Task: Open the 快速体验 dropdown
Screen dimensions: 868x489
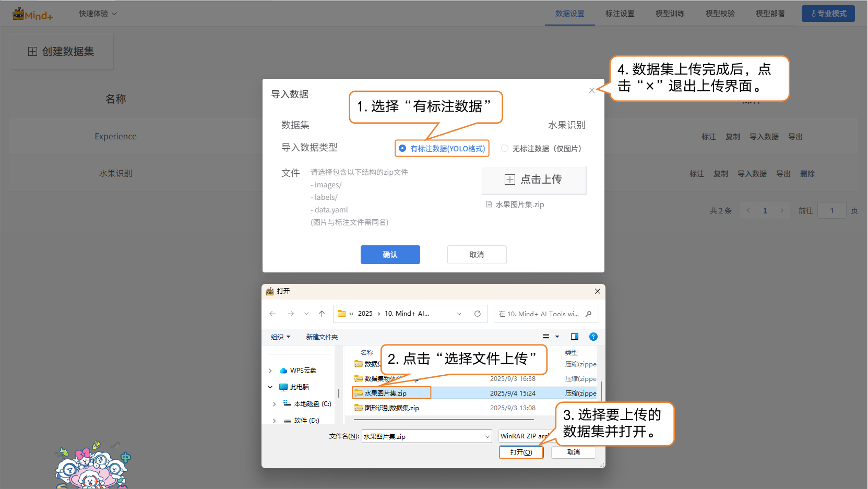Action: [98, 14]
